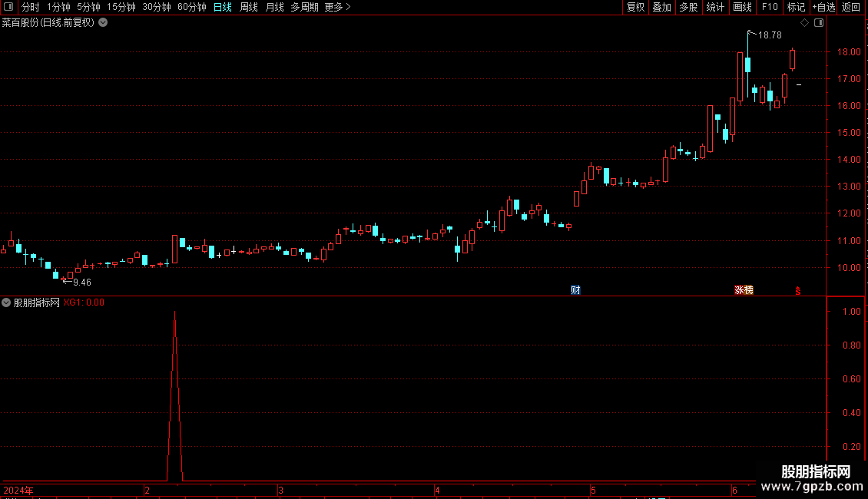
Task: Click the XG1 signal spike in indicator panel
Action: point(175,395)
